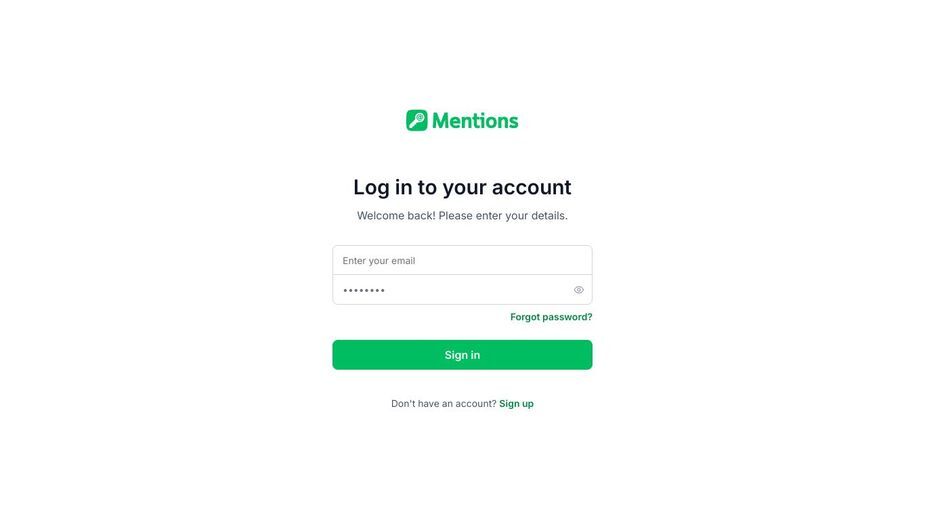Click the green Sign in button
The image size is (925, 520).
(x=462, y=355)
